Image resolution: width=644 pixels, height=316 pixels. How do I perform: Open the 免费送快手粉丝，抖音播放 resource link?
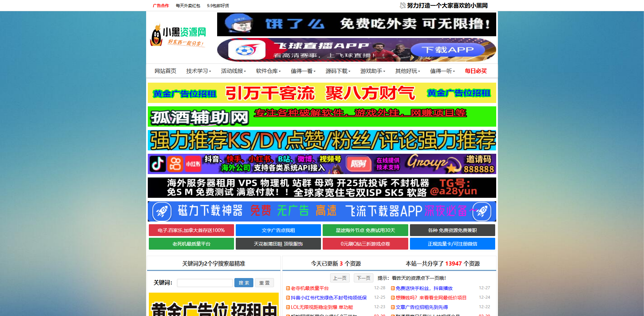[424, 288]
